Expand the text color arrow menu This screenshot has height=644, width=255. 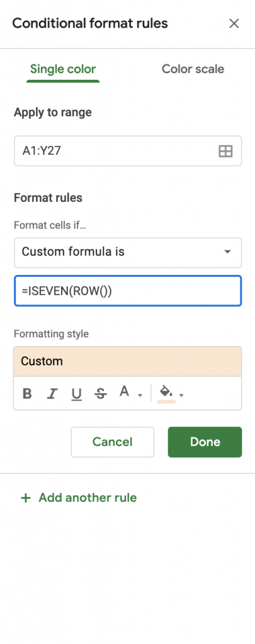140,395
